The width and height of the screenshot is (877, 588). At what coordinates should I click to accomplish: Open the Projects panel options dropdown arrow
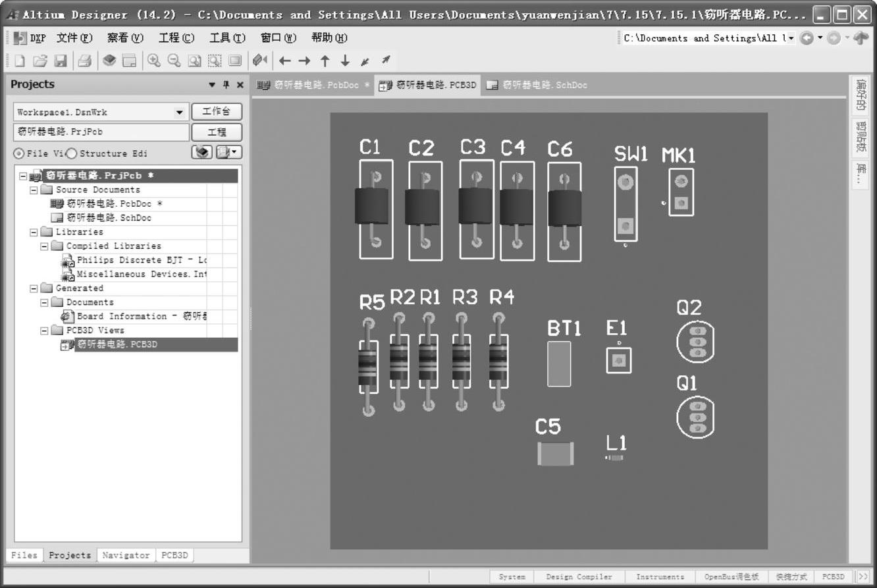pyautogui.click(x=212, y=85)
